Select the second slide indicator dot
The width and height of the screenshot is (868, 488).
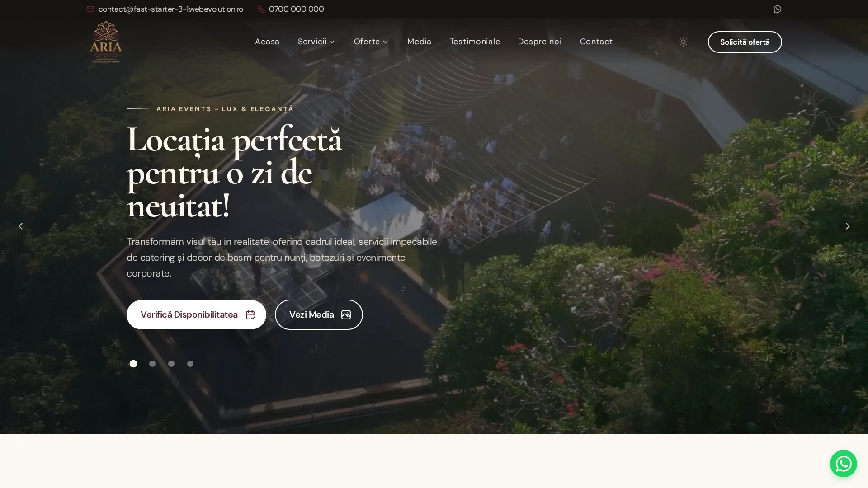tap(152, 364)
